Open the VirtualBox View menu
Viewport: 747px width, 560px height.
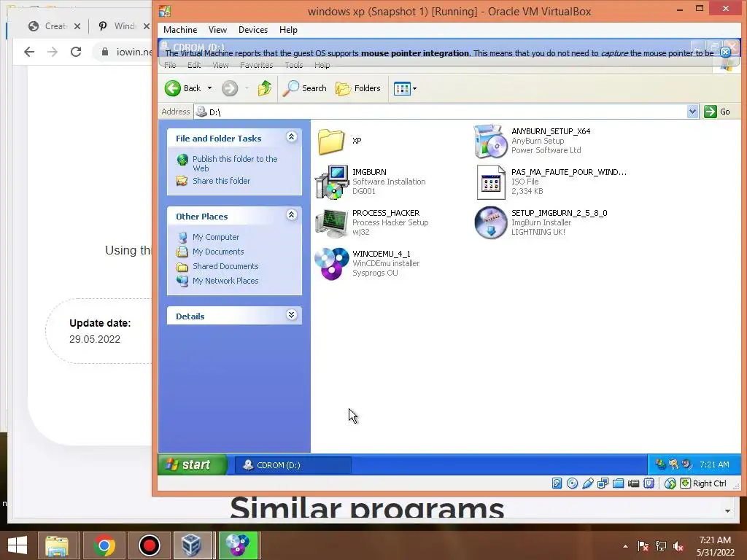(x=217, y=29)
